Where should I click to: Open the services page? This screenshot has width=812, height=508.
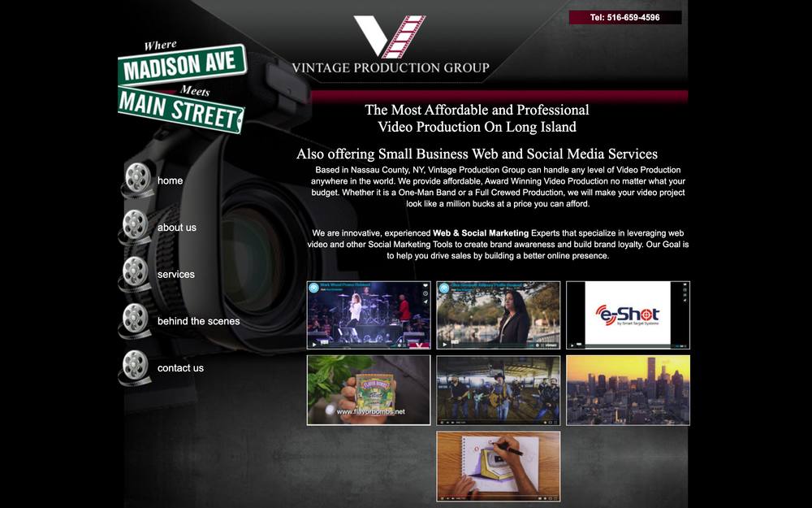pos(175,274)
